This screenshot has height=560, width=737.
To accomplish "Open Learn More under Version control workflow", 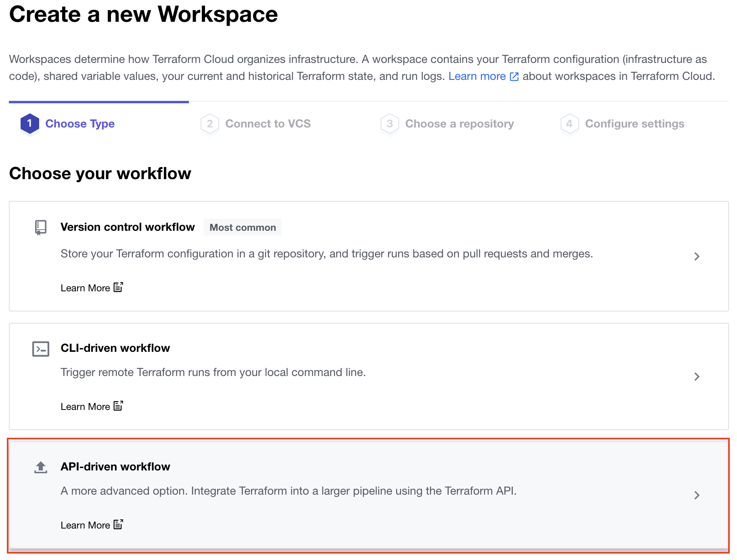I will (x=85, y=288).
